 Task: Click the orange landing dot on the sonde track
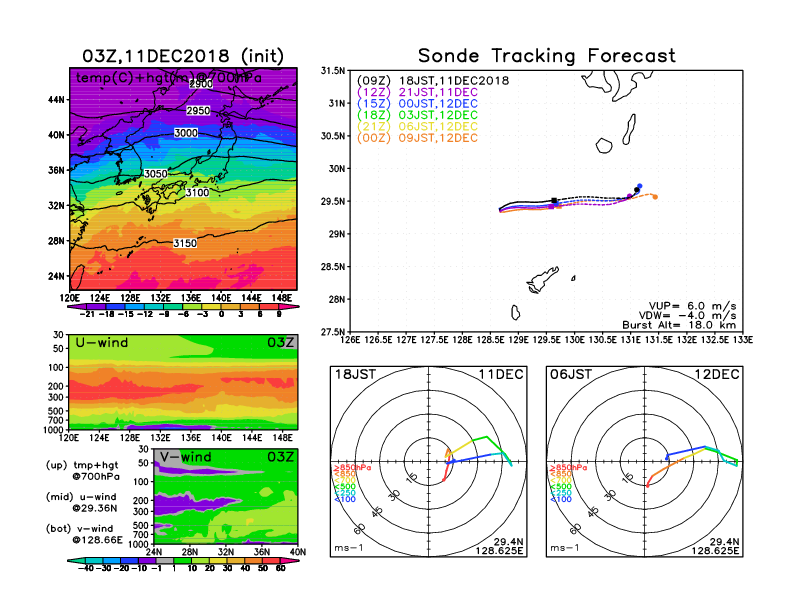[x=655, y=197]
